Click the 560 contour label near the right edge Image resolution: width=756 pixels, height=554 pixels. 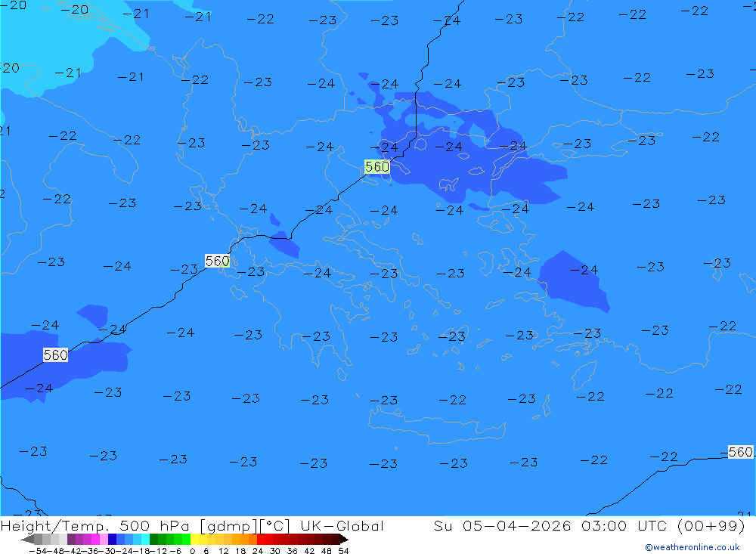(x=740, y=452)
